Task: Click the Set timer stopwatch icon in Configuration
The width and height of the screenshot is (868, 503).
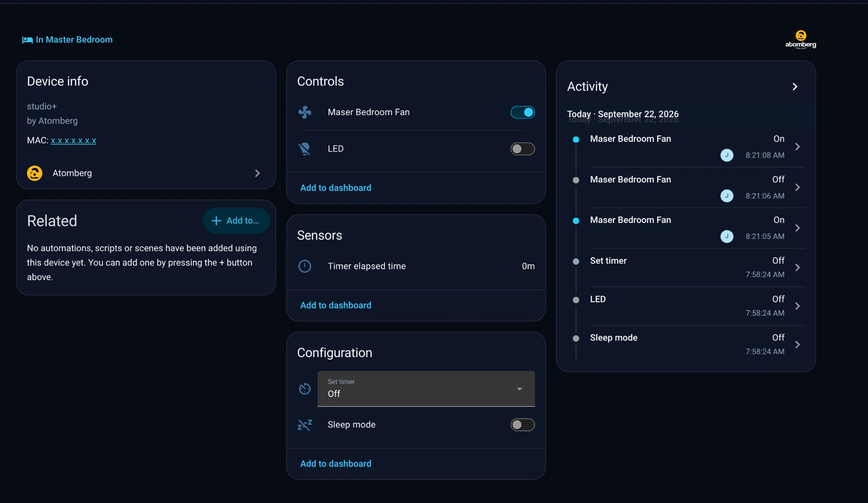Action: coord(305,389)
